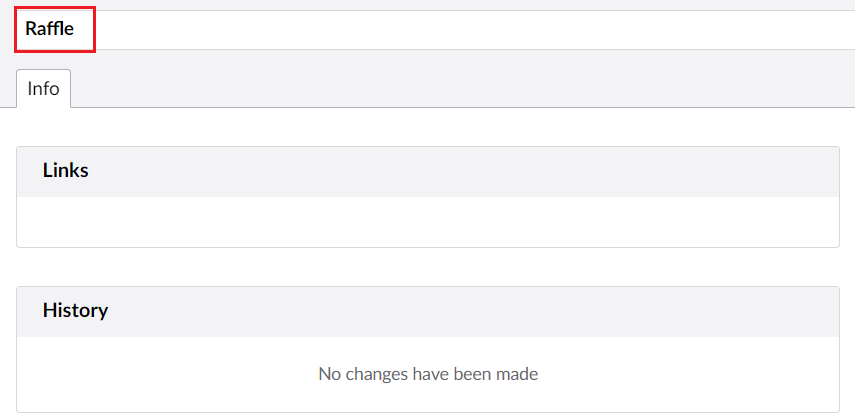Click the No changes have been made message
Viewport: 855px width, 418px height.
pyautogui.click(x=428, y=374)
